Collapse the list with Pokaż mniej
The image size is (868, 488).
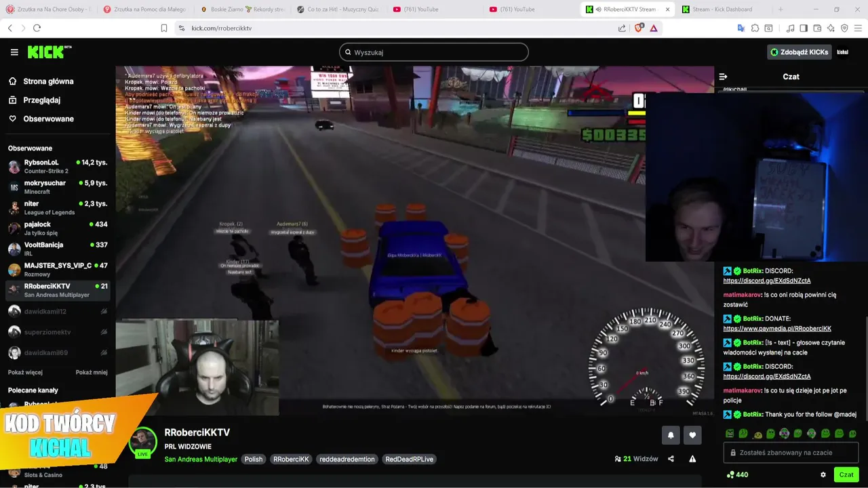[x=92, y=372]
